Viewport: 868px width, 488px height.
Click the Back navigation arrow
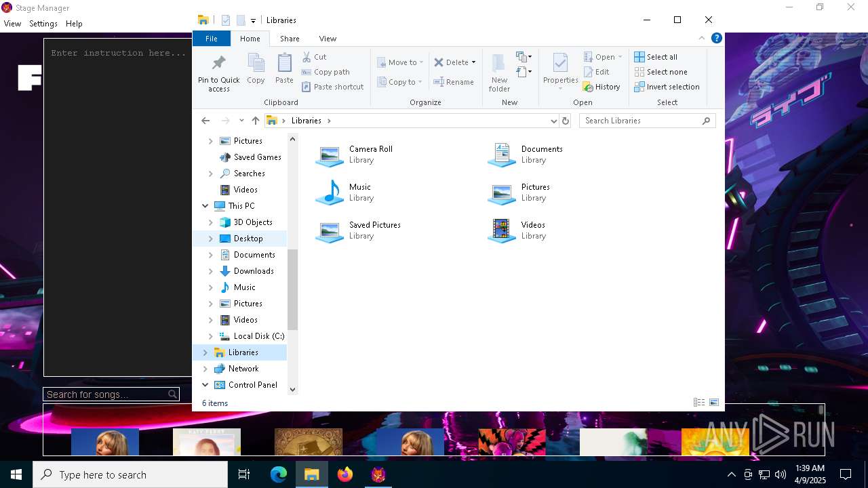pyautogui.click(x=205, y=121)
